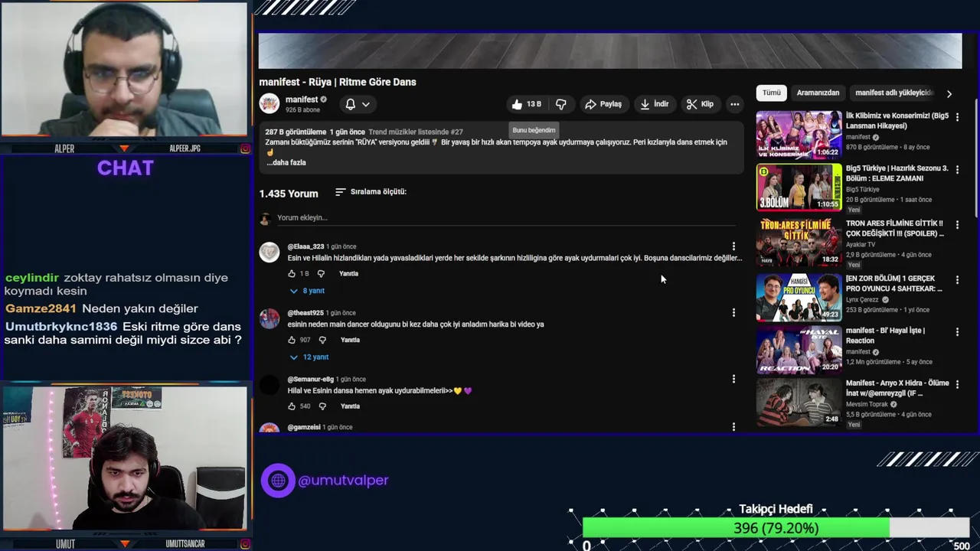
Task: Open options for İlk Klibimiz ve Konserimiz video
Action: (x=957, y=117)
